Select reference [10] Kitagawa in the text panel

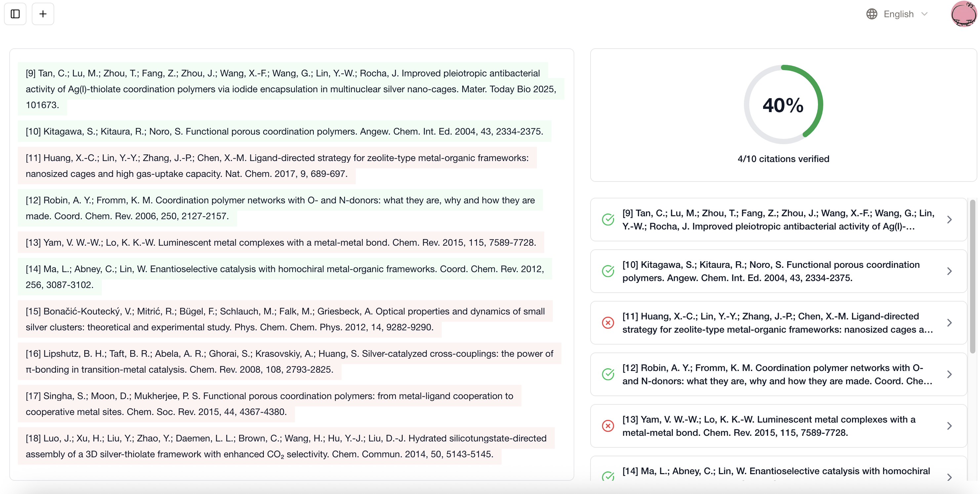pyautogui.click(x=285, y=131)
